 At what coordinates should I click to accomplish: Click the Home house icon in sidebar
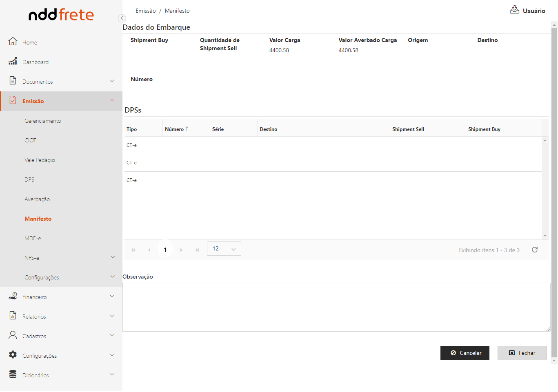coord(13,42)
